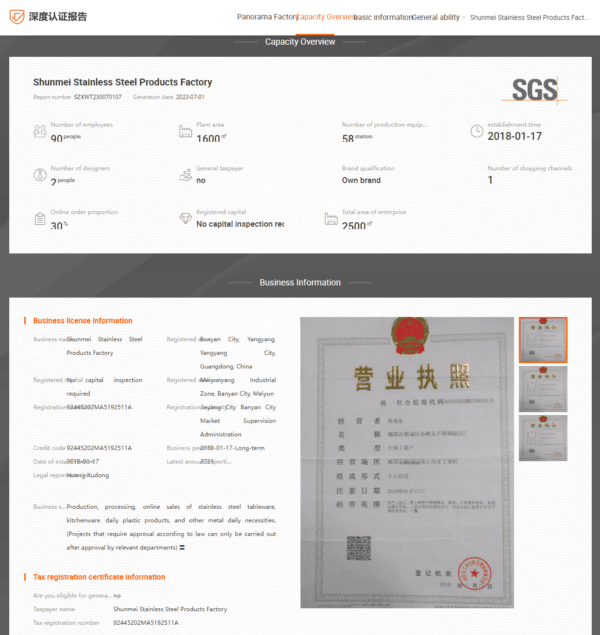
Task: Go to the basic information tab
Action: [x=383, y=17]
